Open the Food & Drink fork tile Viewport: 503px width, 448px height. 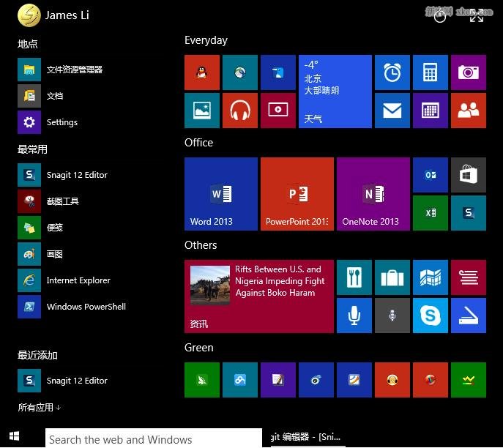[354, 277]
